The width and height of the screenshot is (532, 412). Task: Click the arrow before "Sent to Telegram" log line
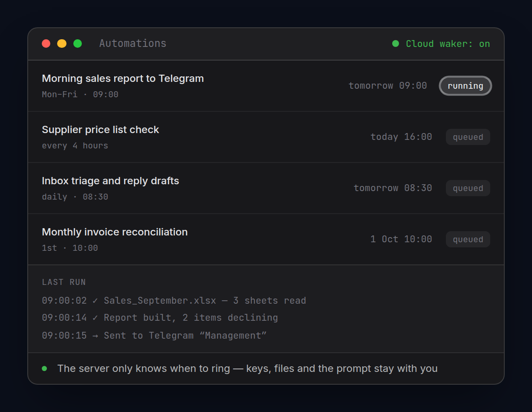click(x=95, y=336)
